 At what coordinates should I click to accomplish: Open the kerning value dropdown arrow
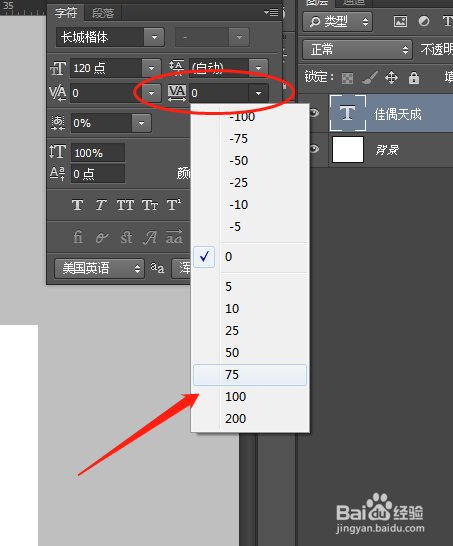pos(151,93)
